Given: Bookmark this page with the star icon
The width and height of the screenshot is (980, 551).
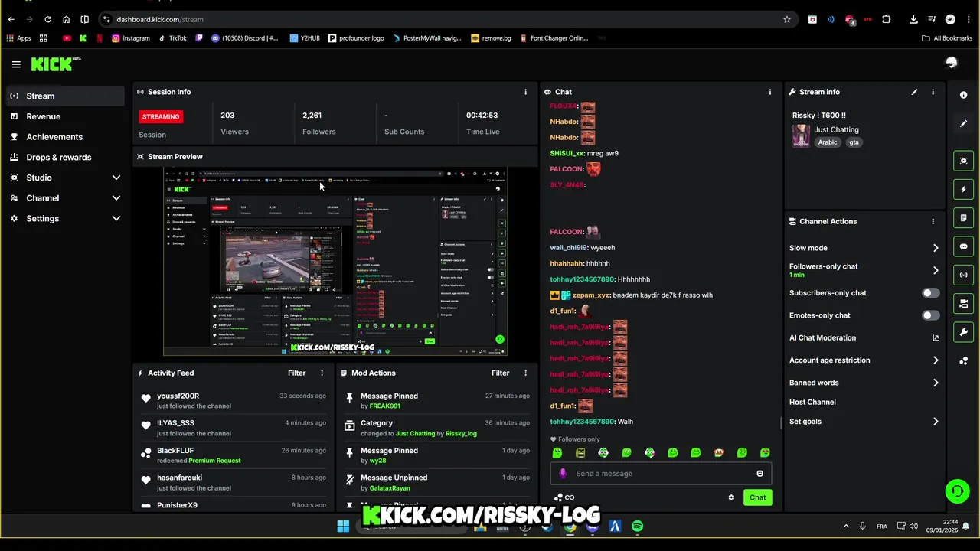Looking at the screenshot, I should (786, 19).
